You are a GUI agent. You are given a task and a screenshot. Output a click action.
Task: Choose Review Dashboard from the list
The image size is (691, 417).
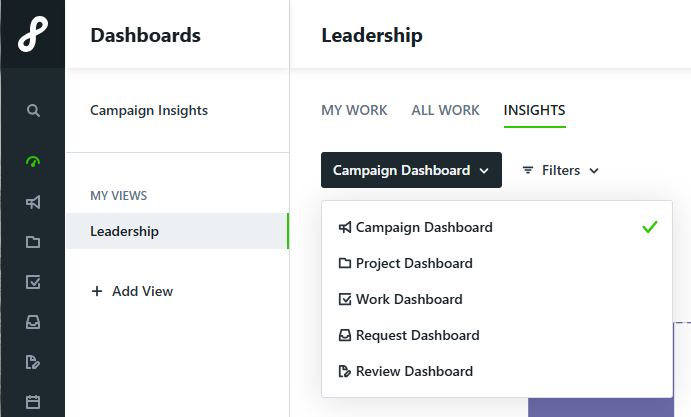point(497,371)
